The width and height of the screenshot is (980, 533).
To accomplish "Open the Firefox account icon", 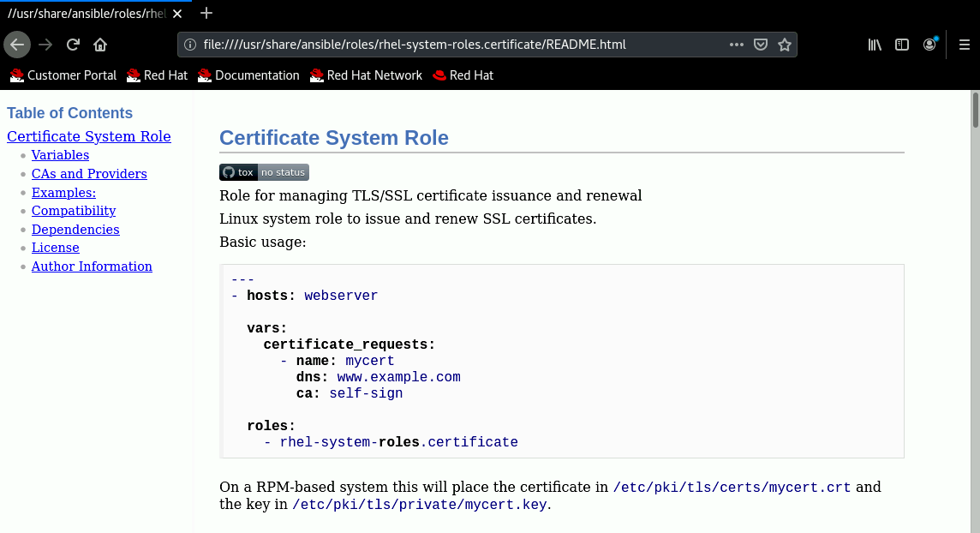I will [929, 45].
